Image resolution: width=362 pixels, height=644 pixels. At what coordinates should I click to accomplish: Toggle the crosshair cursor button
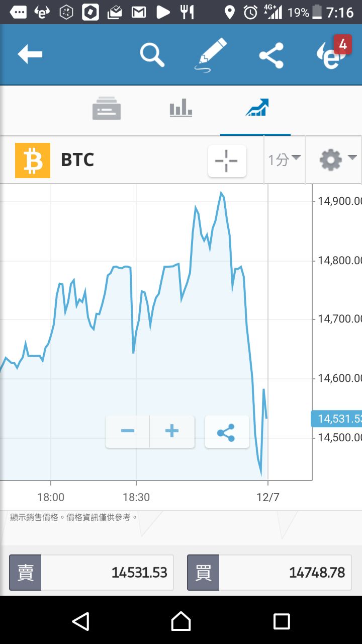coord(227,161)
